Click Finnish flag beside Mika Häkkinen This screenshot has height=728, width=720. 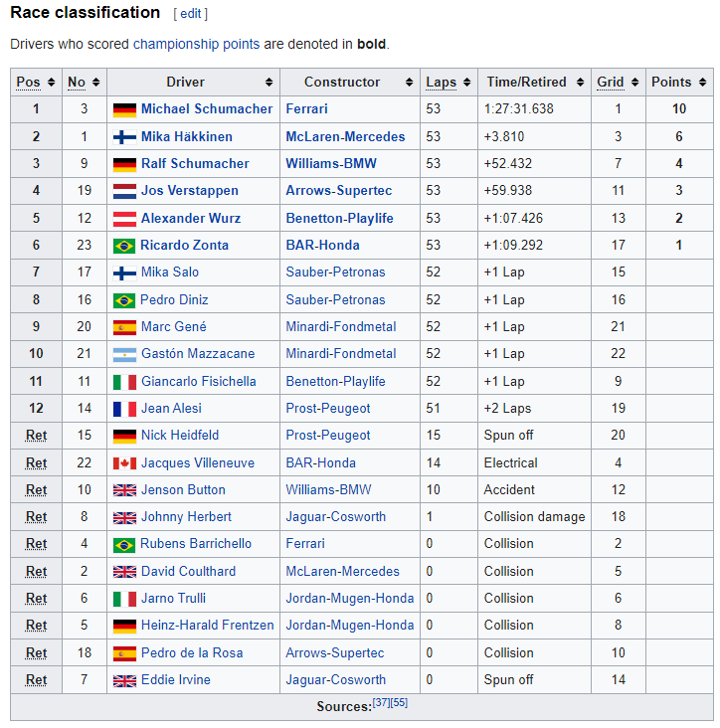[125, 137]
